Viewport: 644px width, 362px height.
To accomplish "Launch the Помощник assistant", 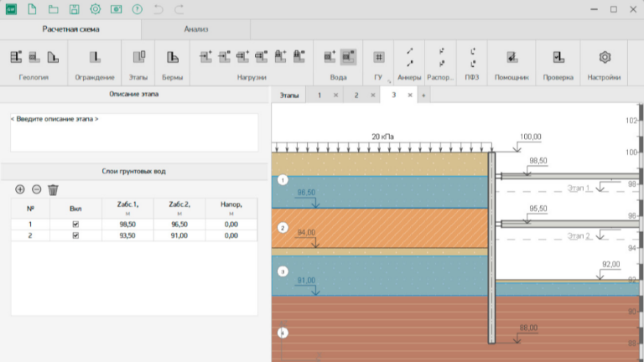I will click(x=512, y=57).
